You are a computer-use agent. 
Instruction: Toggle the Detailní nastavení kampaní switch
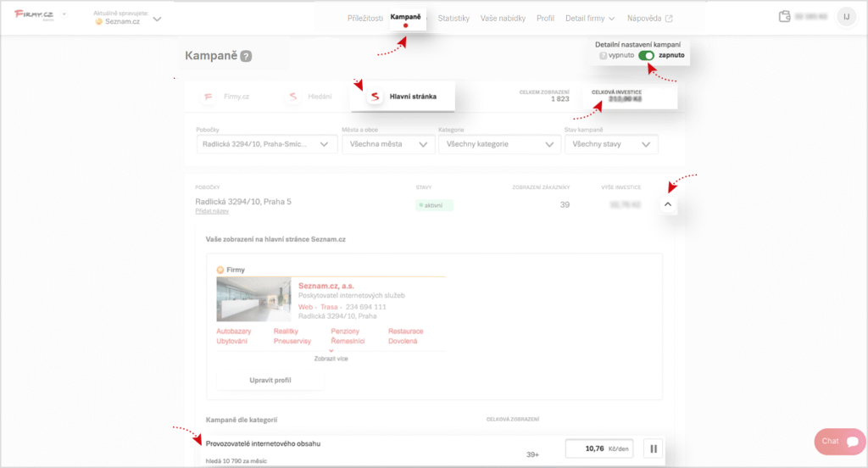(647, 55)
